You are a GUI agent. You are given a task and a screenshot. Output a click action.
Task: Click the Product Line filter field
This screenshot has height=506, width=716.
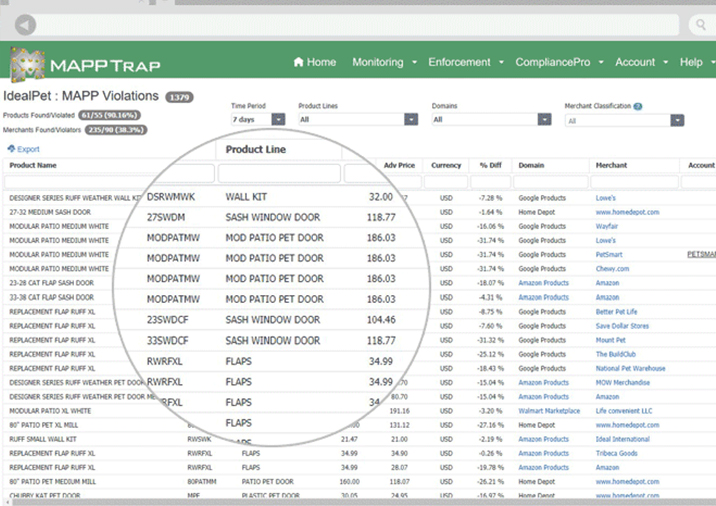tap(279, 174)
